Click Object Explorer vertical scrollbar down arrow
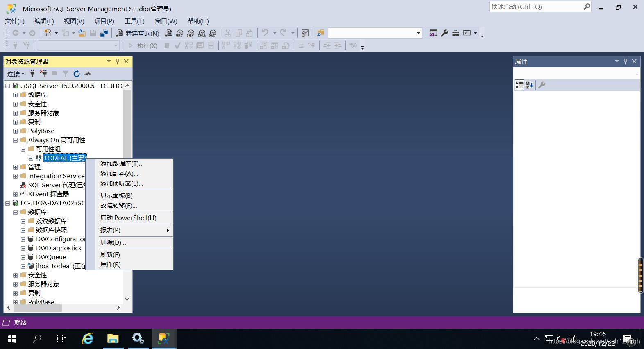 point(127,299)
